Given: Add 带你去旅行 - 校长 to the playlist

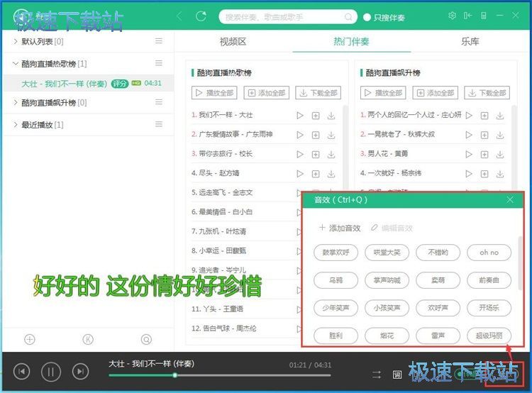Looking at the screenshot, I should [316, 154].
